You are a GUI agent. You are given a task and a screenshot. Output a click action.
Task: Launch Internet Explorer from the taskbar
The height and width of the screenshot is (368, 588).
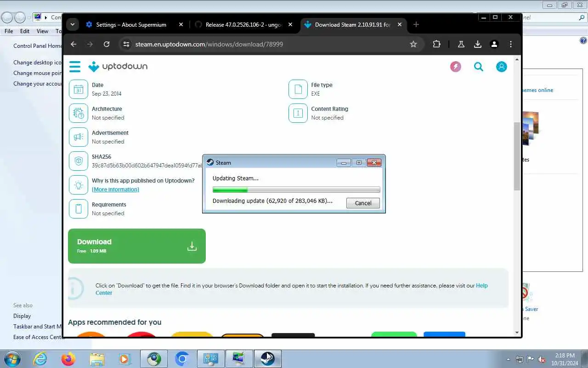(x=40, y=359)
